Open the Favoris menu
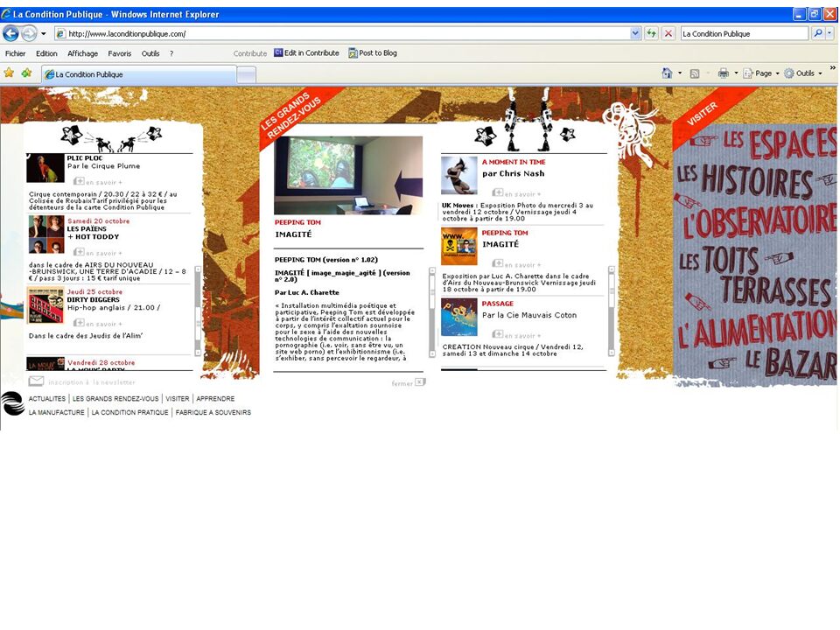 [120, 53]
